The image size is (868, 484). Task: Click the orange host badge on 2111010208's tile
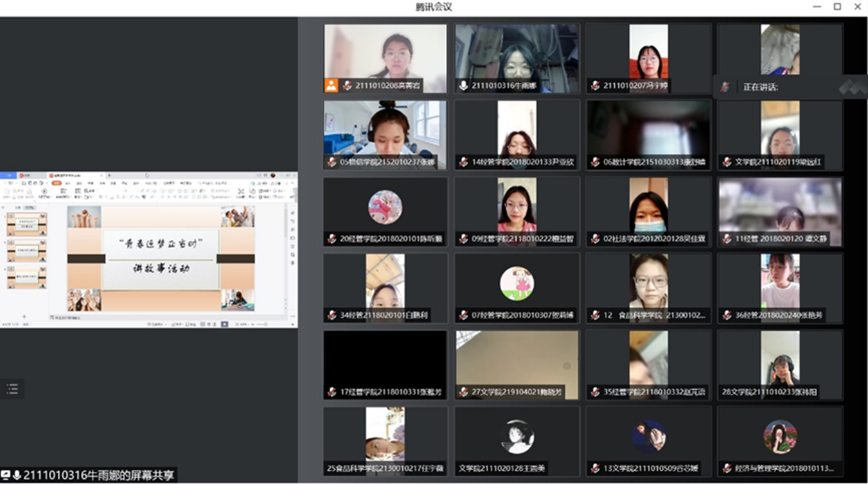pos(331,85)
